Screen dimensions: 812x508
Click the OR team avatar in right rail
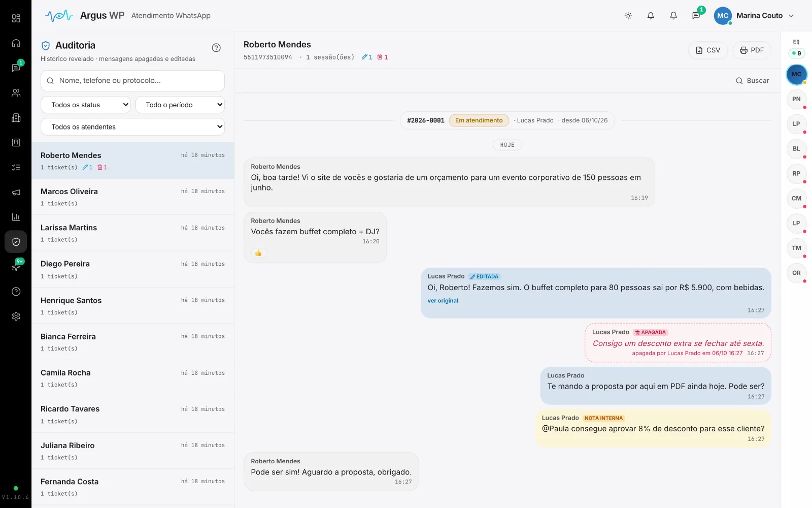coord(796,273)
